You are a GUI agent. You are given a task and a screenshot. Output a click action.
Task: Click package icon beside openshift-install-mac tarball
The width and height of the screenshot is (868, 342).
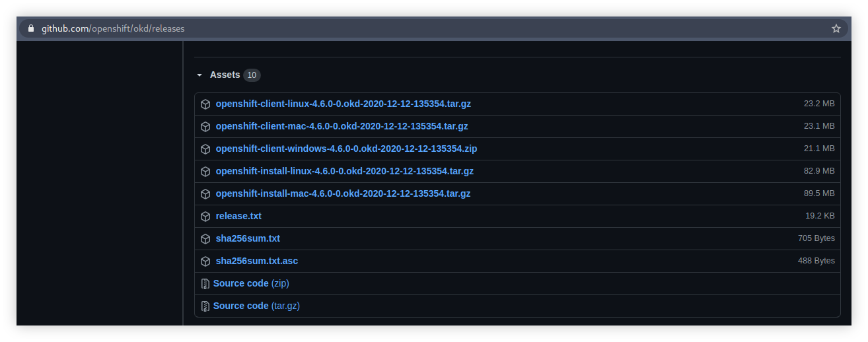tap(205, 194)
